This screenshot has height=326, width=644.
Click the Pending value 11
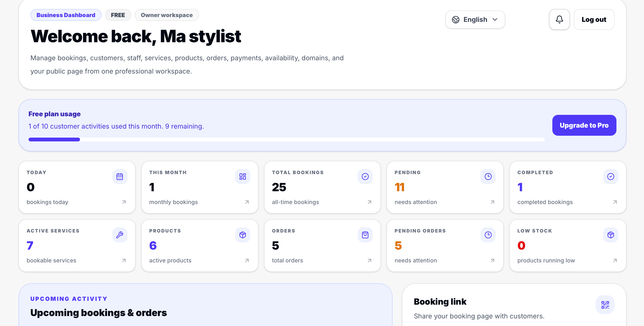(x=399, y=187)
